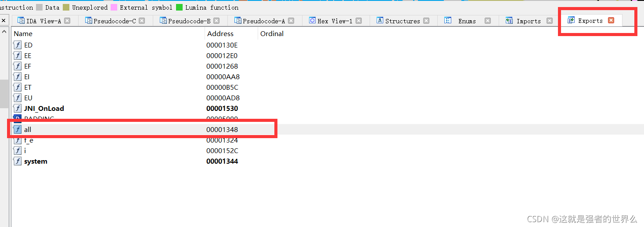The height and width of the screenshot is (227, 644).
Task: Open the Enums tab
Action: [x=468, y=21]
